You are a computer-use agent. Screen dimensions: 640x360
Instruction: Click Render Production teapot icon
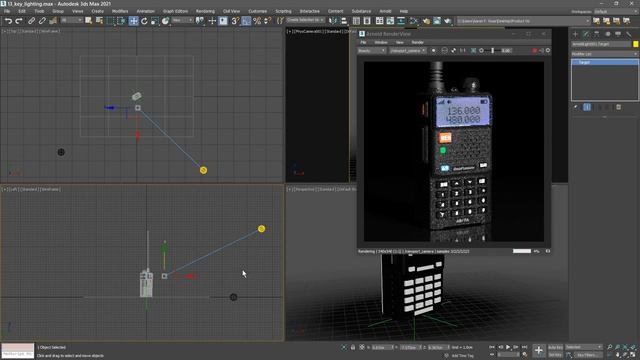[447, 21]
